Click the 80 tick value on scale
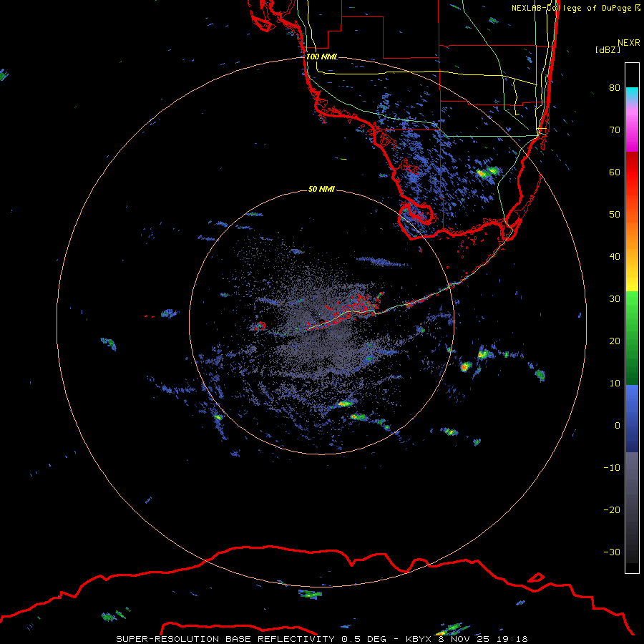Image resolution: width=644 pixels, height=644 pixels. [615, 87]
